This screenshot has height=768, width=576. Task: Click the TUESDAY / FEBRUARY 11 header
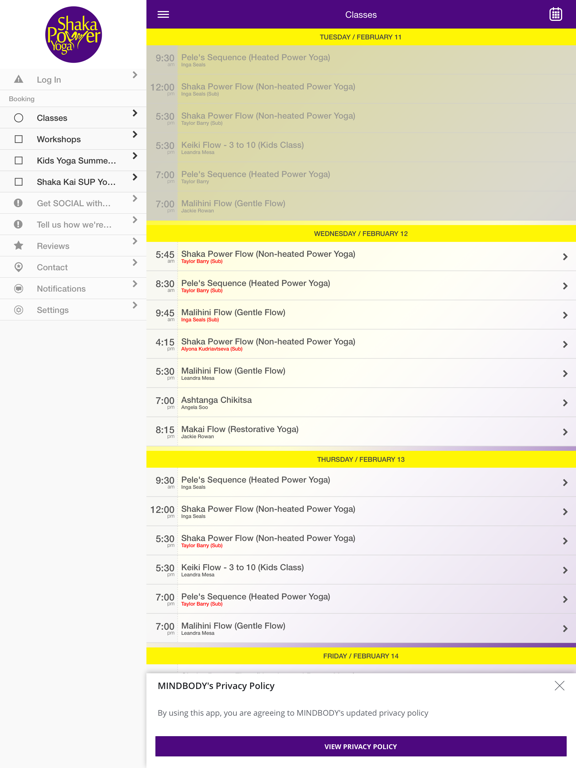point(361,37)
